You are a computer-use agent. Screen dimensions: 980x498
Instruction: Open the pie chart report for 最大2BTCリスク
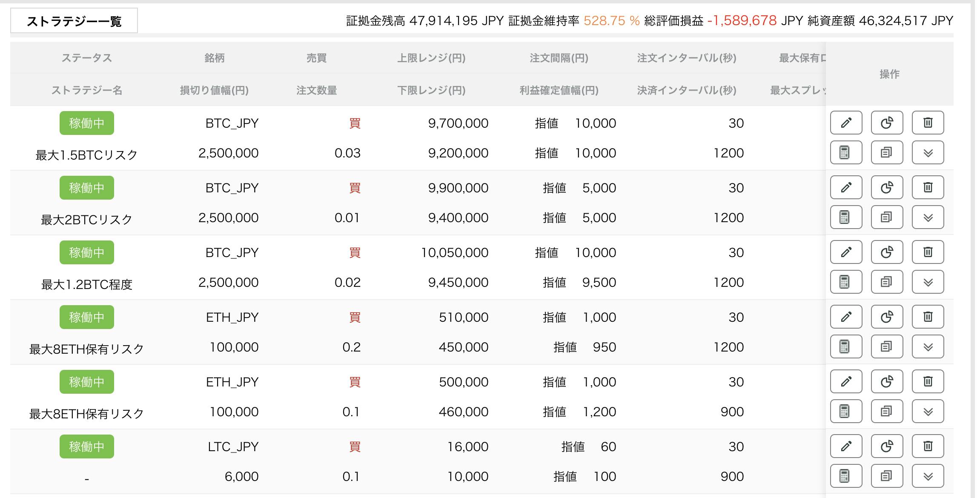[887, 187]
